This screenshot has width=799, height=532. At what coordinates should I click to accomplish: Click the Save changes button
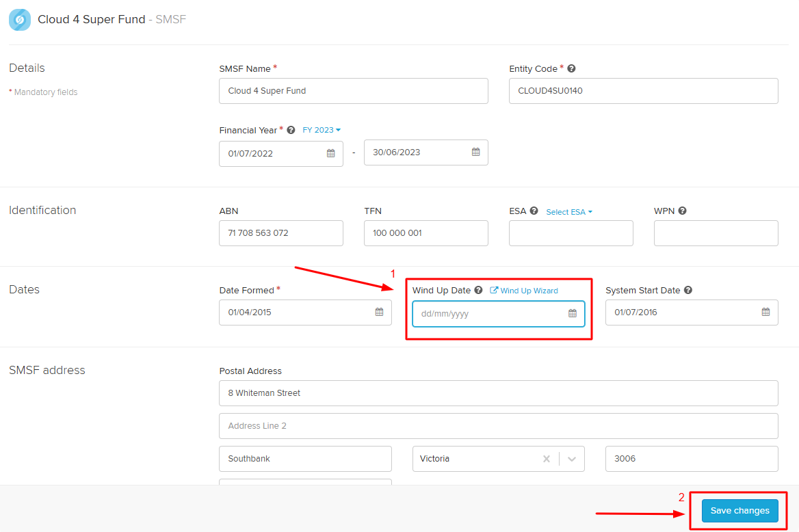739,510
